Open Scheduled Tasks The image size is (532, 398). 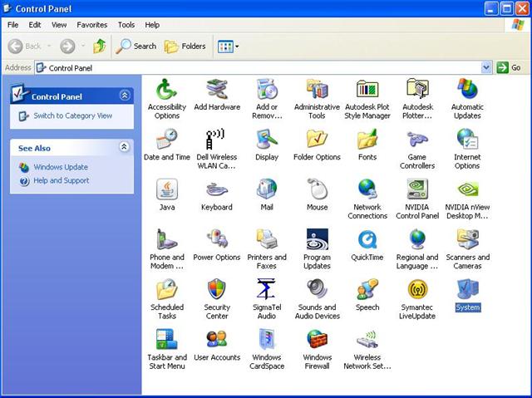click(x=166, y=299)
